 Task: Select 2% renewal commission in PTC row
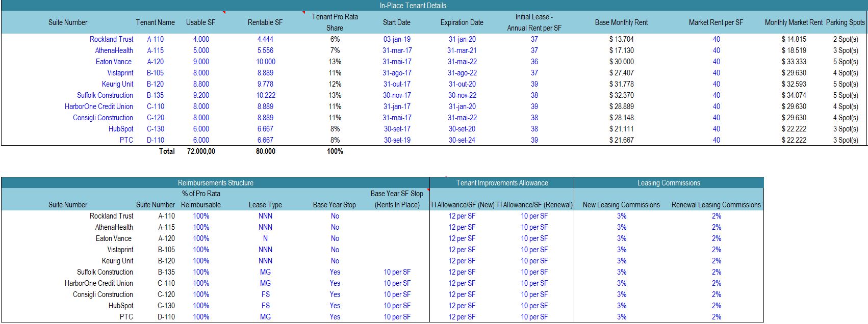tap(717, 317)
